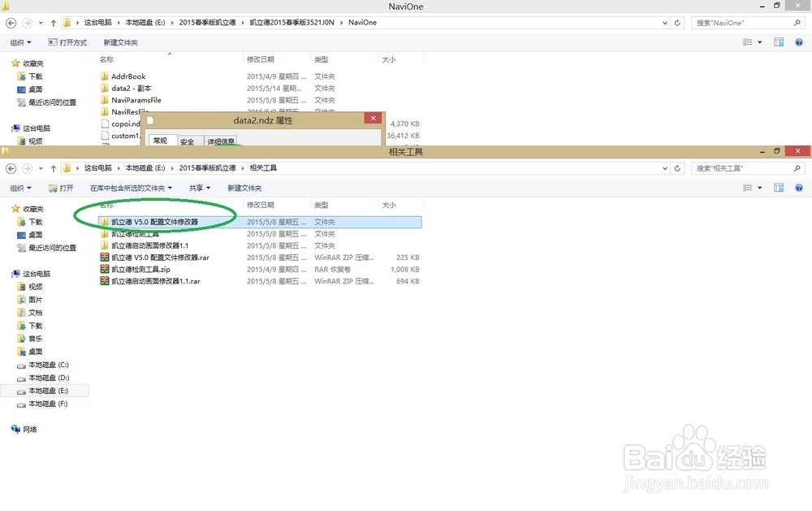Click 新建文件夹 in NaviOne toolbar
This screenshot has height=511, width=812.
(x=120, y=42)
